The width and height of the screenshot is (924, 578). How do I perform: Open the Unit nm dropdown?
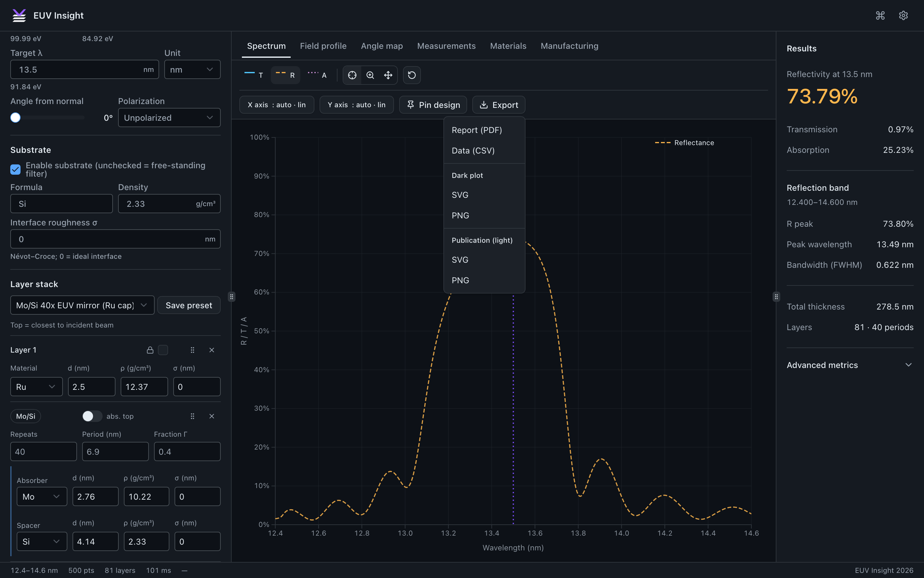coord(192,69)
